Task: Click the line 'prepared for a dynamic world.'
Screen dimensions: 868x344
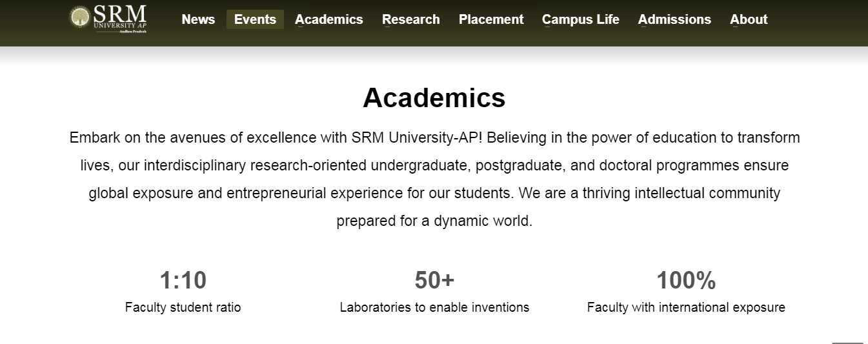Action: pyautogui.click(x=434, y=221)
